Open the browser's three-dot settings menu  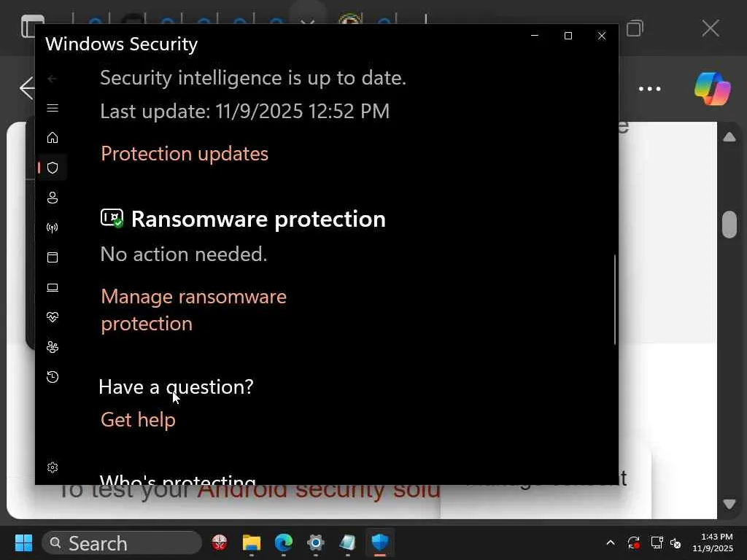(649, 89)
